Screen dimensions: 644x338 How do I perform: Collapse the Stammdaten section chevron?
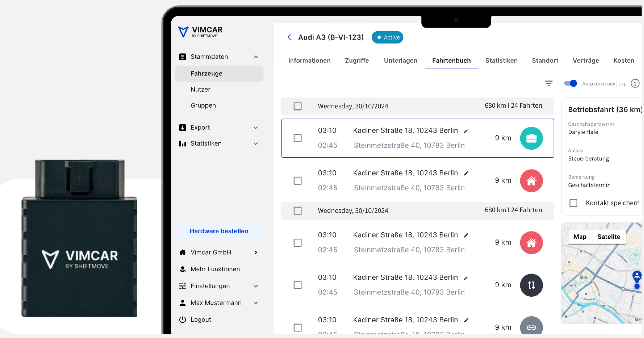(255, 57)
